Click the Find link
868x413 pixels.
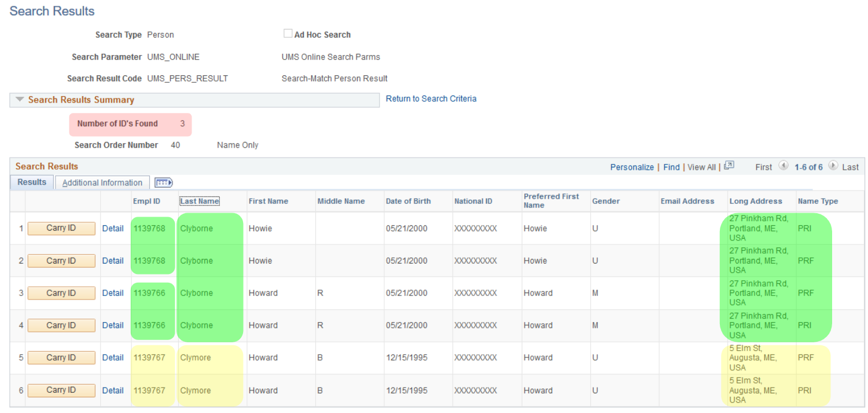pyautogui.click(x=671, y=167)
